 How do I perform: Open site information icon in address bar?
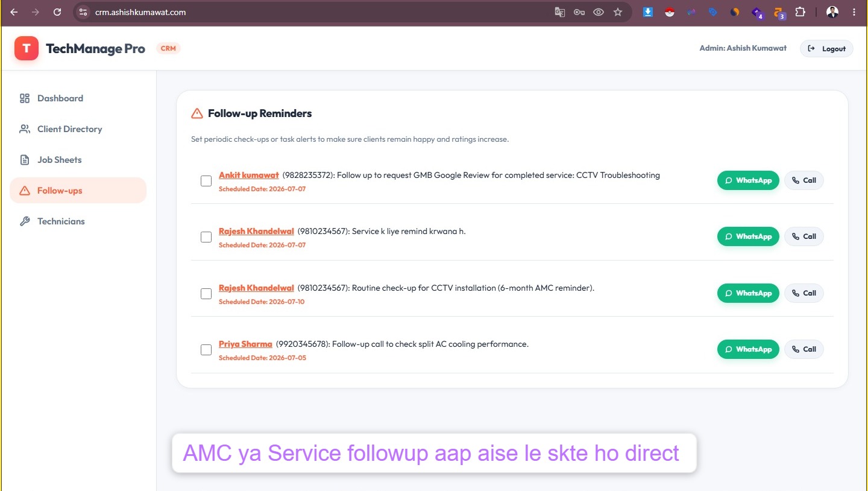pyautogui.click(x=83, y=12)
